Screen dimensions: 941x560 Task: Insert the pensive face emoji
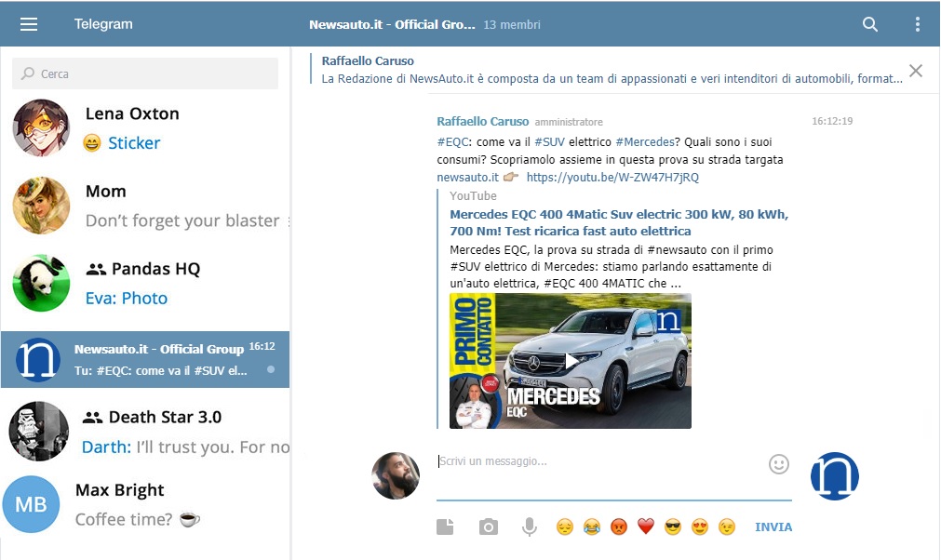[x=565, y=527]
